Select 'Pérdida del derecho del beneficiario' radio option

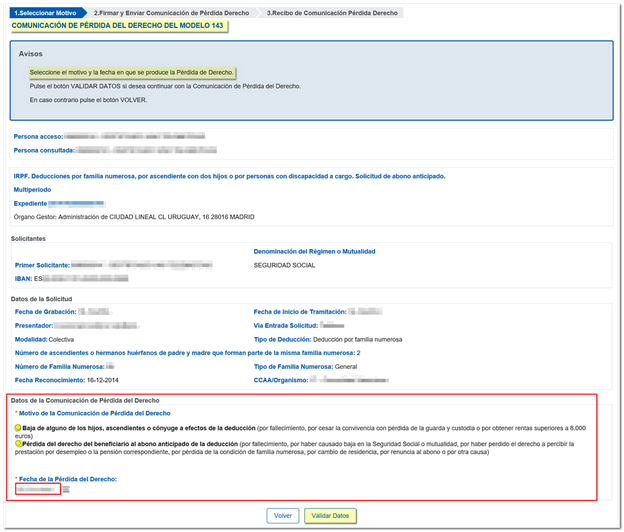(18, 444)
